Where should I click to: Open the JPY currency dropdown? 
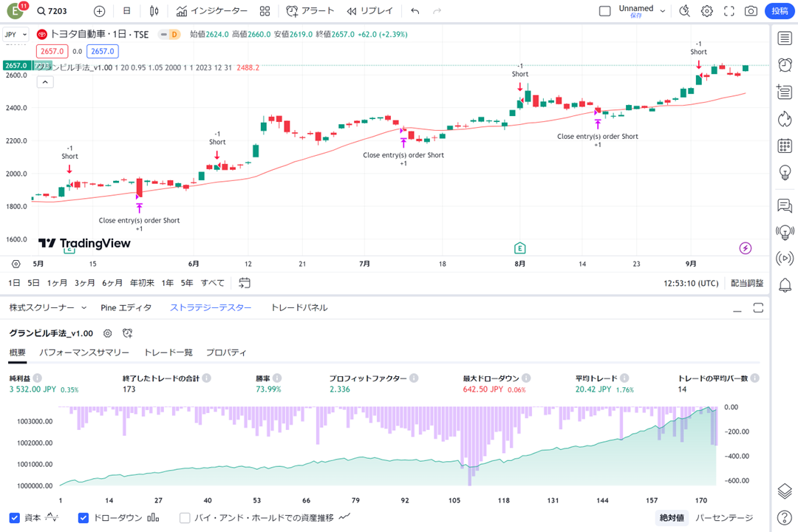point(16,35)
